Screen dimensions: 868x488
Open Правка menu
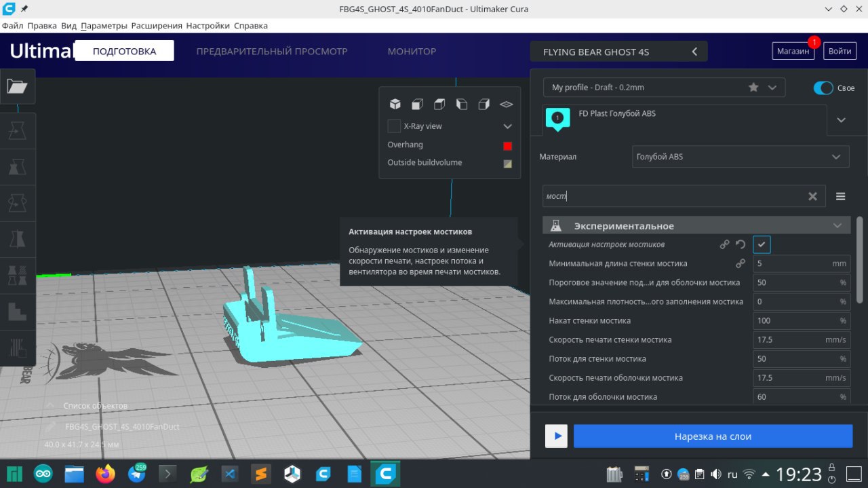tap(42, 26)
